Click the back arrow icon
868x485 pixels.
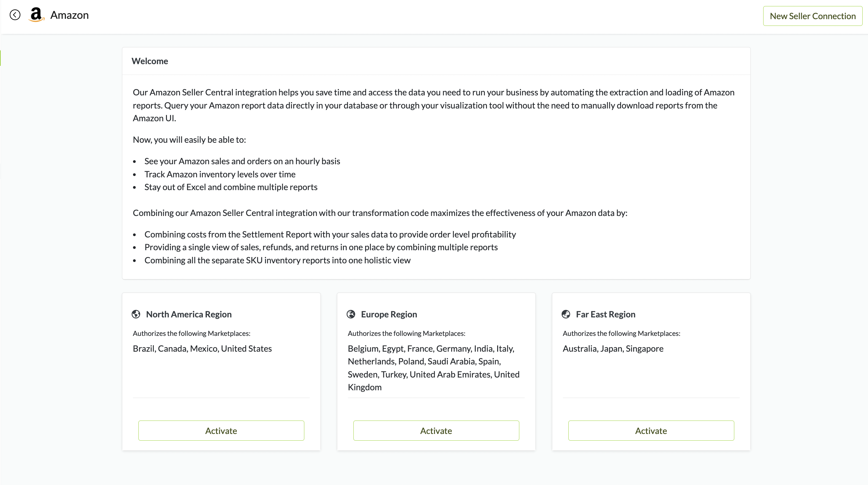(x=15, y=15)
